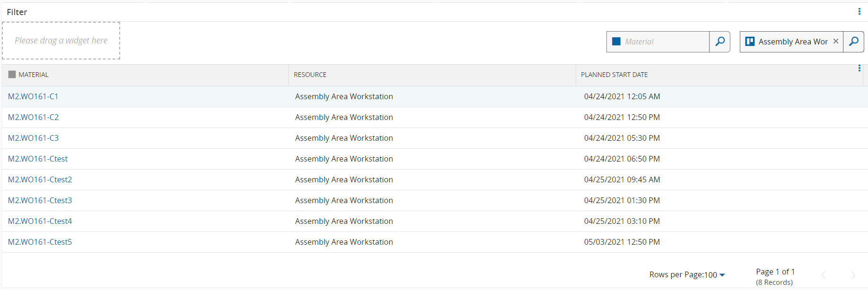Click the resource board icon in filter
This screenshot has height=290, width=868.
coord(750,42)
